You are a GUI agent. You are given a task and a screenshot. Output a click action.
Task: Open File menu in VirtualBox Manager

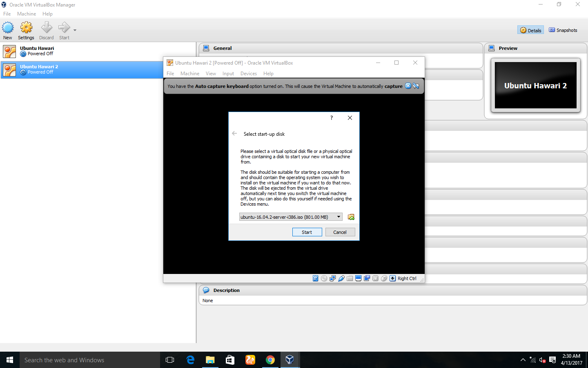click(x=7, y=14)
